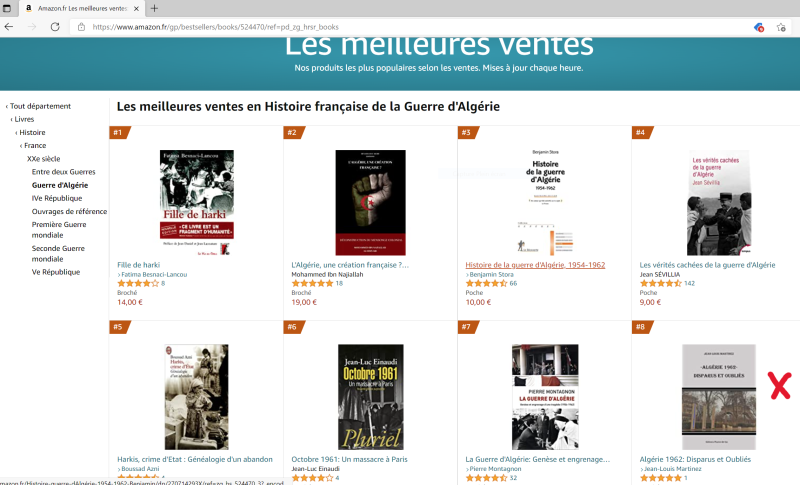Go up to Tout département category
Image resolution: width=800 pixels, height=485 pixels.
click(x=38, y=106)
